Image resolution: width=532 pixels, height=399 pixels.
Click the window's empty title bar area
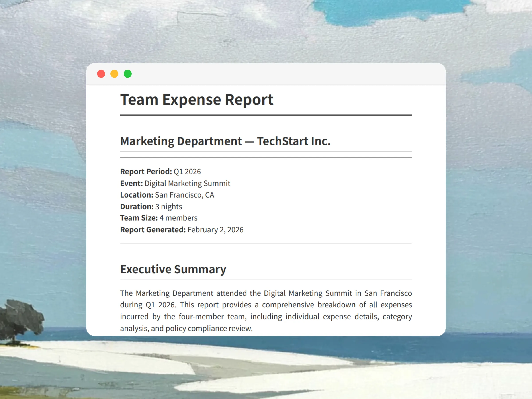[289, 74]
